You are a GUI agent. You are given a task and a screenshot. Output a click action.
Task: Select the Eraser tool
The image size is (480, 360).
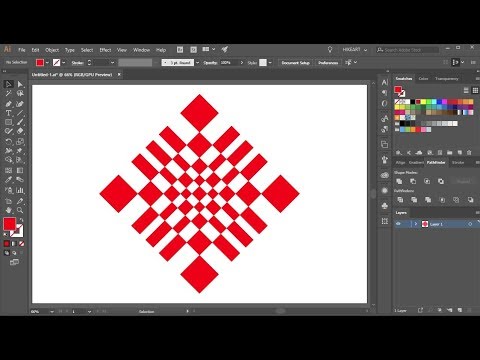pos(20,131)
